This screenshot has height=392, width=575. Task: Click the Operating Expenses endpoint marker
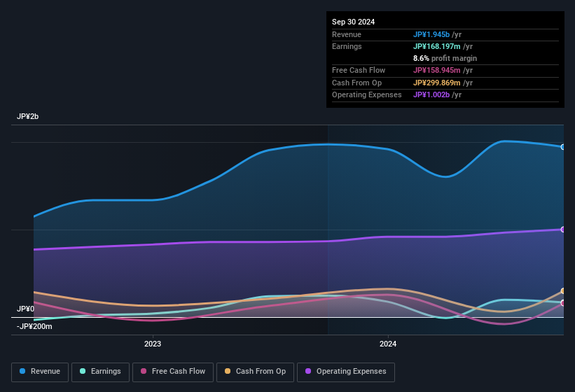(563, 230)
